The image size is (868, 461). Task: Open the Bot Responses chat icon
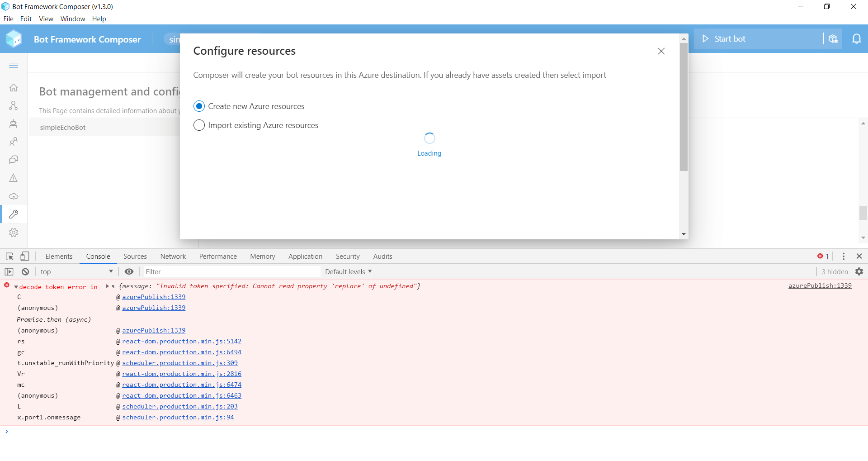click(14, 160)
